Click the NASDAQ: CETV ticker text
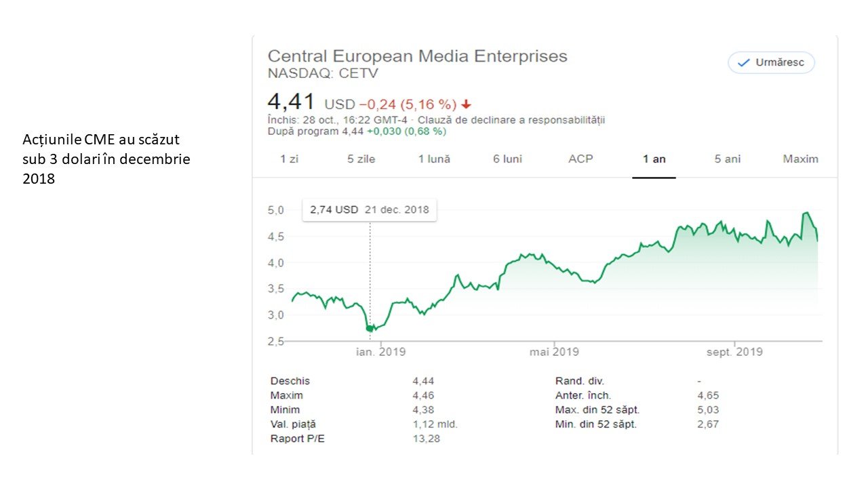 pos(323,73)
